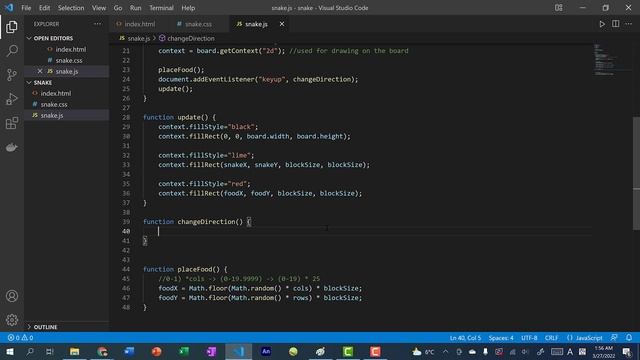Open Explorer Views and More Actions ellipsis
Screen dimensions: 640x360
click(98, 24)
